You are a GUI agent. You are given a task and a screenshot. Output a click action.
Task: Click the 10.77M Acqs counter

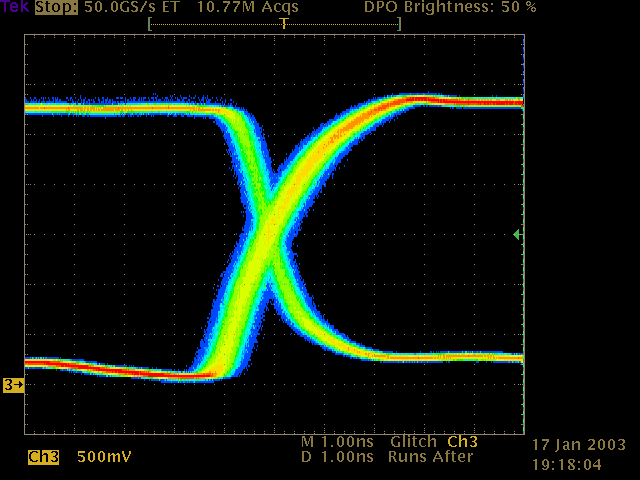pyautogui.click(x=248, y=7)
